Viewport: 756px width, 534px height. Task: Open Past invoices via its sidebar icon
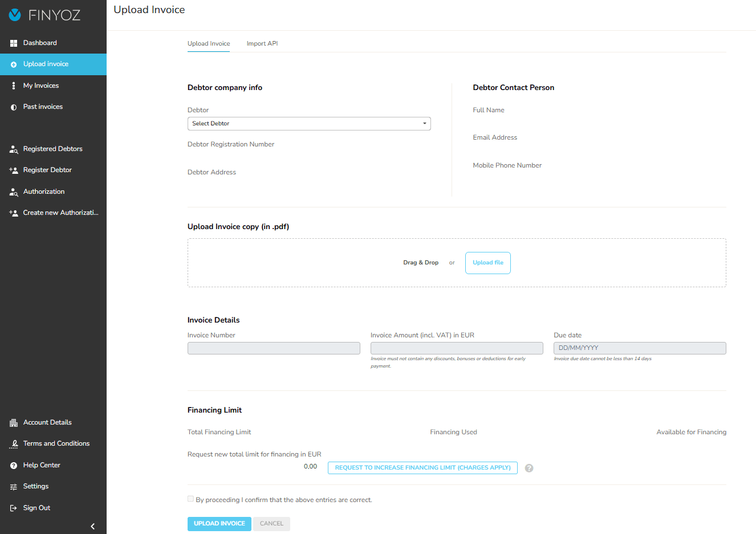click(x=13, y=107)
